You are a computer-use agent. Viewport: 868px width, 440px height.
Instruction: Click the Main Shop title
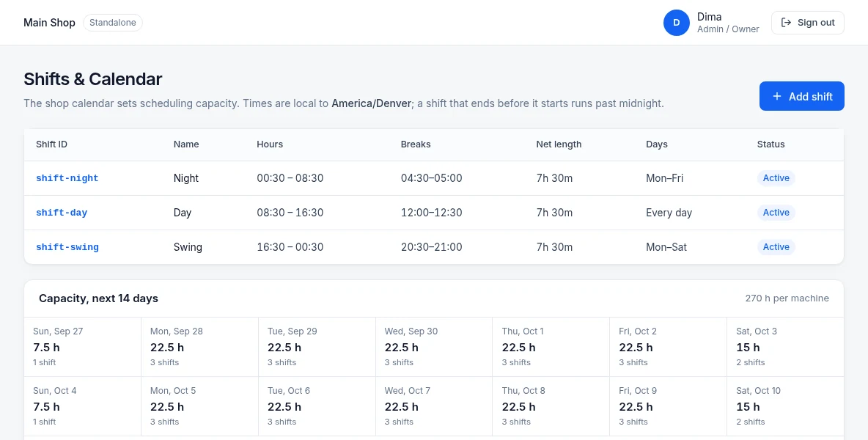coord(49,23)
